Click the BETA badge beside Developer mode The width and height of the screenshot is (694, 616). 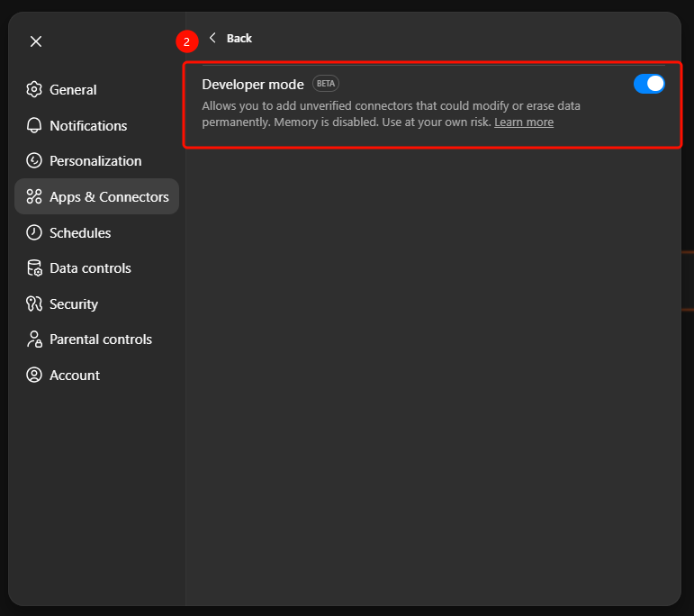[325, 84]
